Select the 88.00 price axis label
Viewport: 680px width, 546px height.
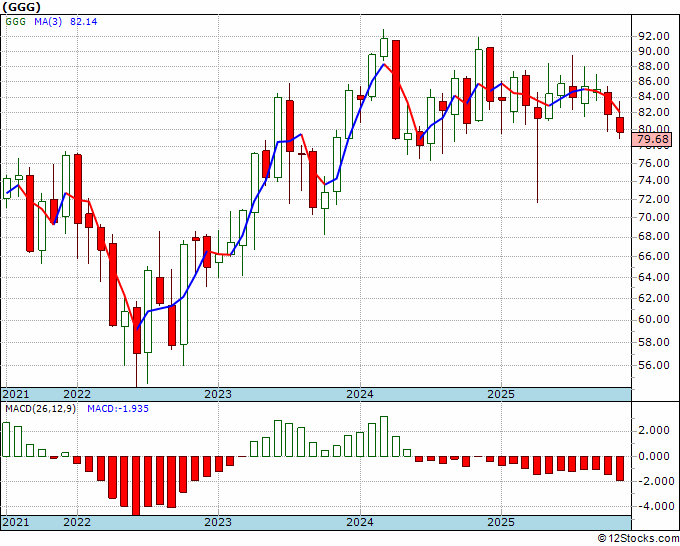[x=654, y=66]
